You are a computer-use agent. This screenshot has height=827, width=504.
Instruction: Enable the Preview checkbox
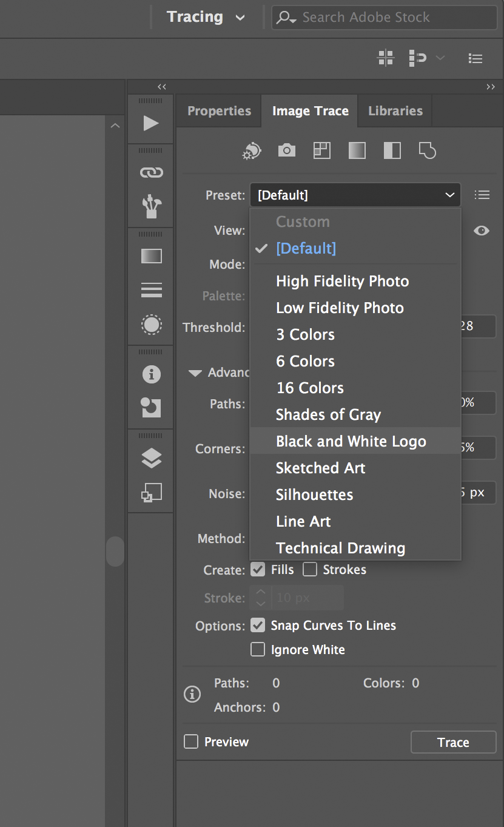point(191,742)
